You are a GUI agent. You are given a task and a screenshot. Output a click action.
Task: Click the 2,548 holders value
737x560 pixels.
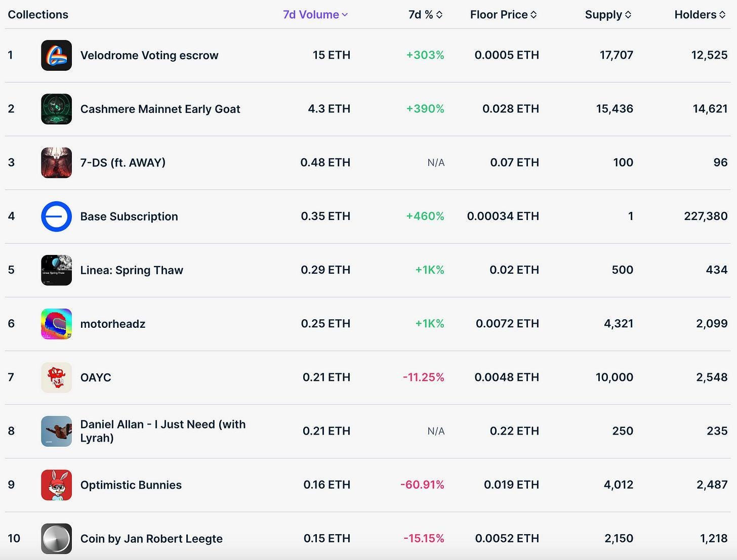pyautogui.click(x=712, y=377)
